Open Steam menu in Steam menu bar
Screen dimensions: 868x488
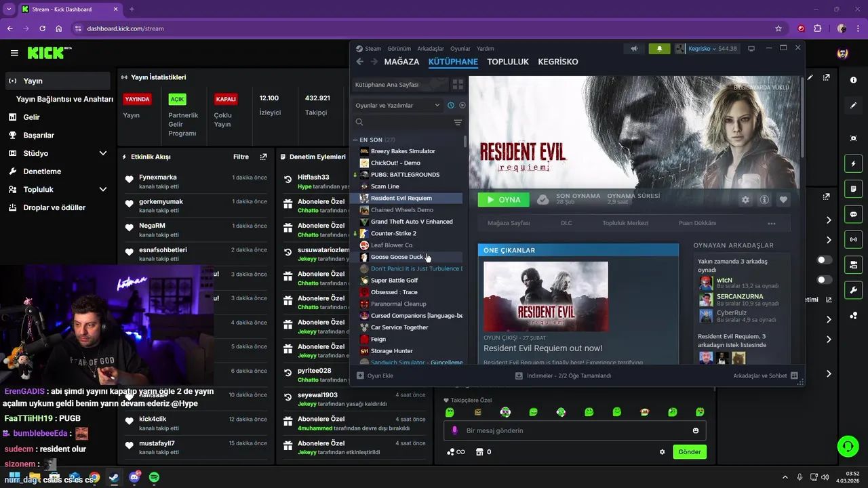coord(368,49)
